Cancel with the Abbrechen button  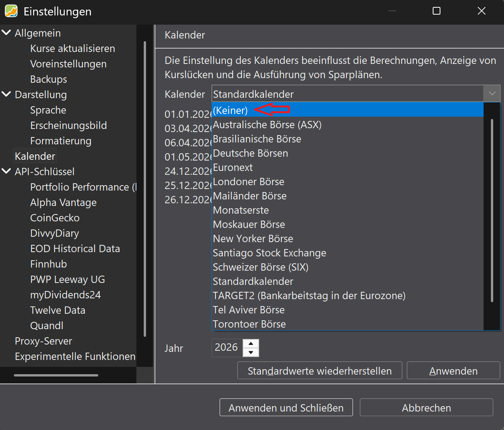pyautogui.click(x=426, y=408)
